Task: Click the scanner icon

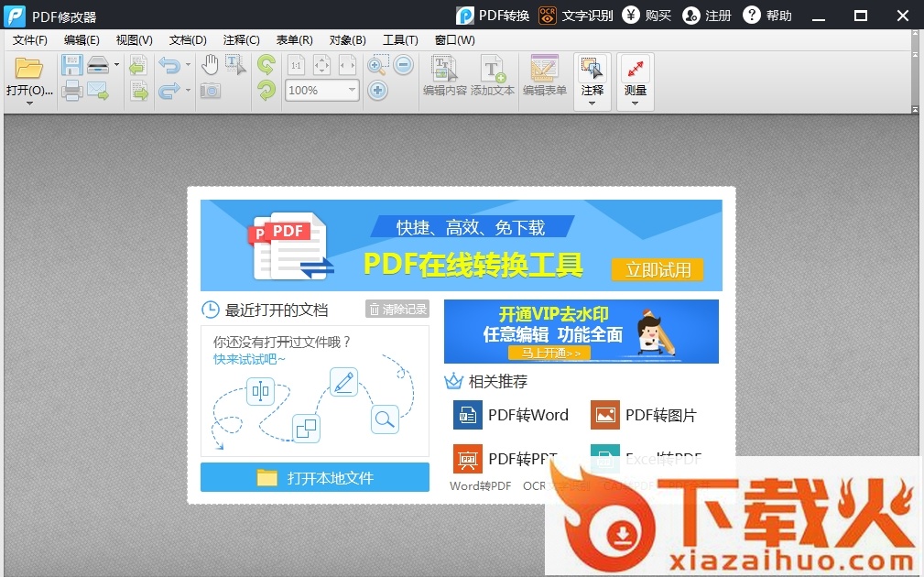Action: pos(98,65)
